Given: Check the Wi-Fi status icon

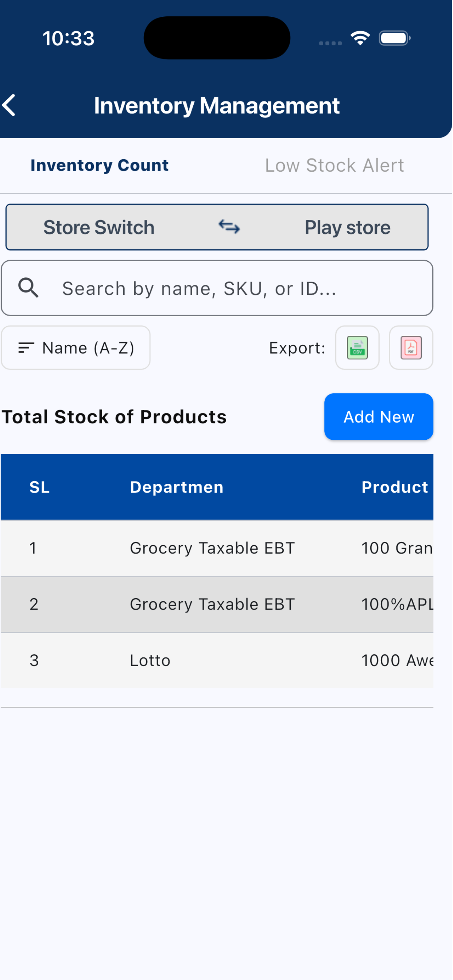Looking at the screenshot, I should [360, 38].
